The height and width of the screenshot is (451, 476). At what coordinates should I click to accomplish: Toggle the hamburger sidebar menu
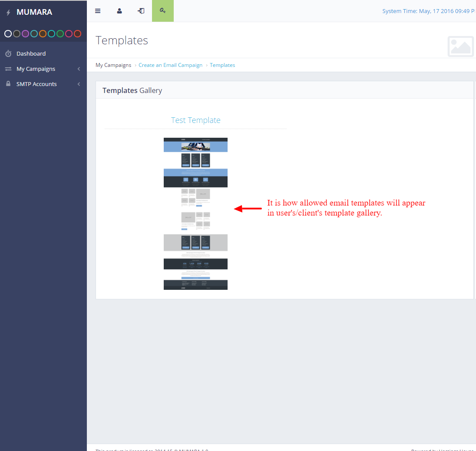[x=98, y=11]
